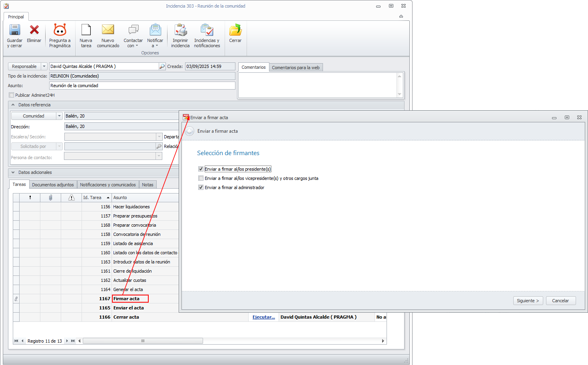This screenshot has width=588, height=365.
Task: Click the PDF icon in the Enviar a firmar acta title bar
Action: (x=186, y=117)
